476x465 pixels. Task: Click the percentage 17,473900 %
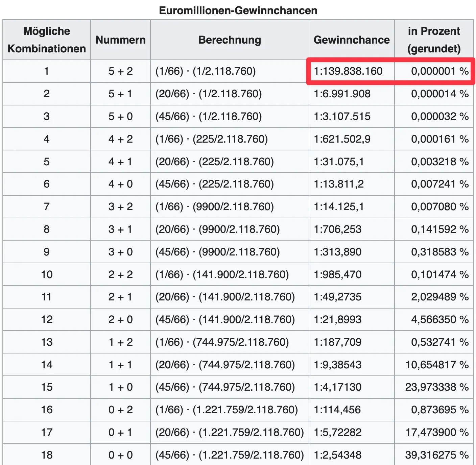(437, 432)
